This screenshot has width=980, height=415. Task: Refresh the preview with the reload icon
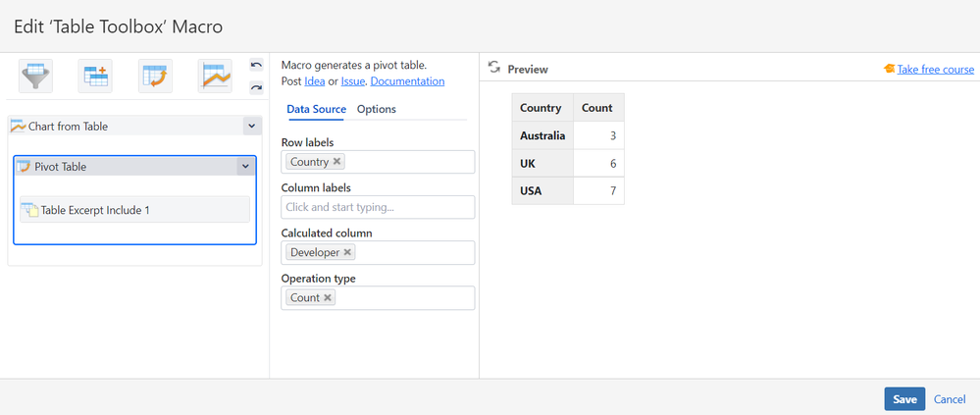[494, 69]
